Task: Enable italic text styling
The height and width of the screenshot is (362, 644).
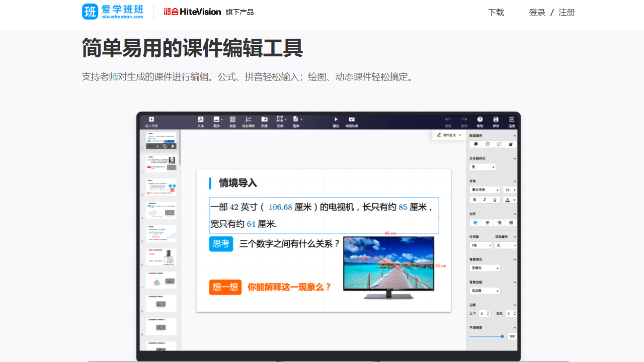Action: click(485, 200)
